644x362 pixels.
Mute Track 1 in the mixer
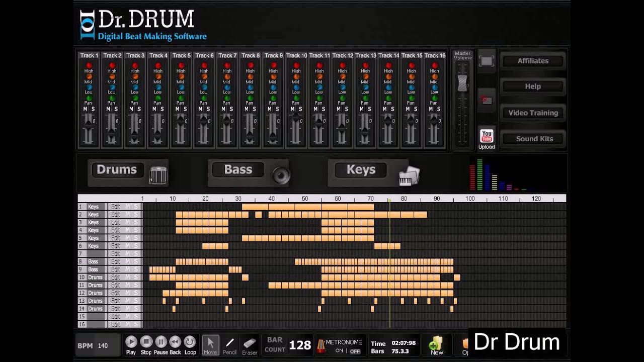click(x=85, y=109)
